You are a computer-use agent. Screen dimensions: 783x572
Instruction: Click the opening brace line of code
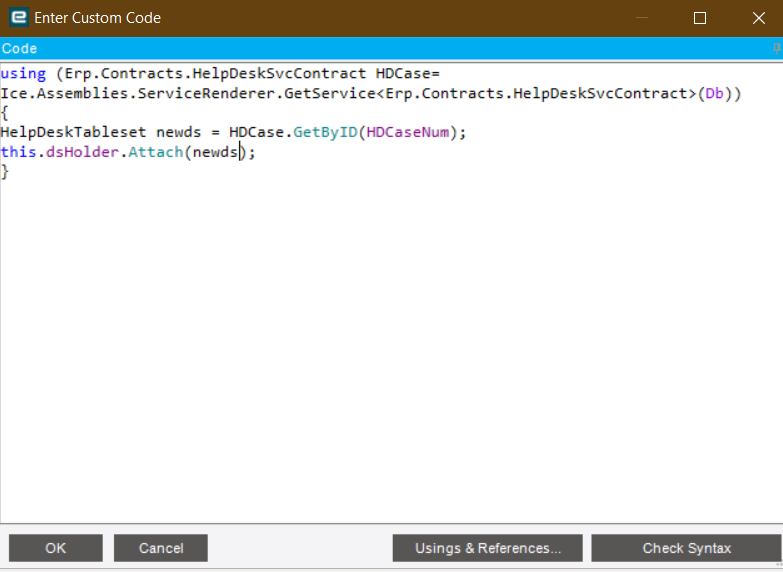(x=5, y=113)
